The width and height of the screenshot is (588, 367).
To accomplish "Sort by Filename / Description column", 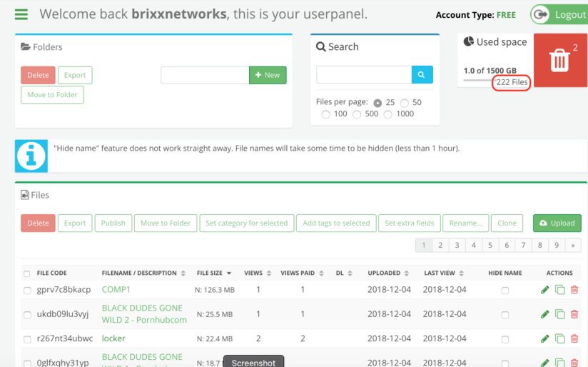I will pos(143,273).
